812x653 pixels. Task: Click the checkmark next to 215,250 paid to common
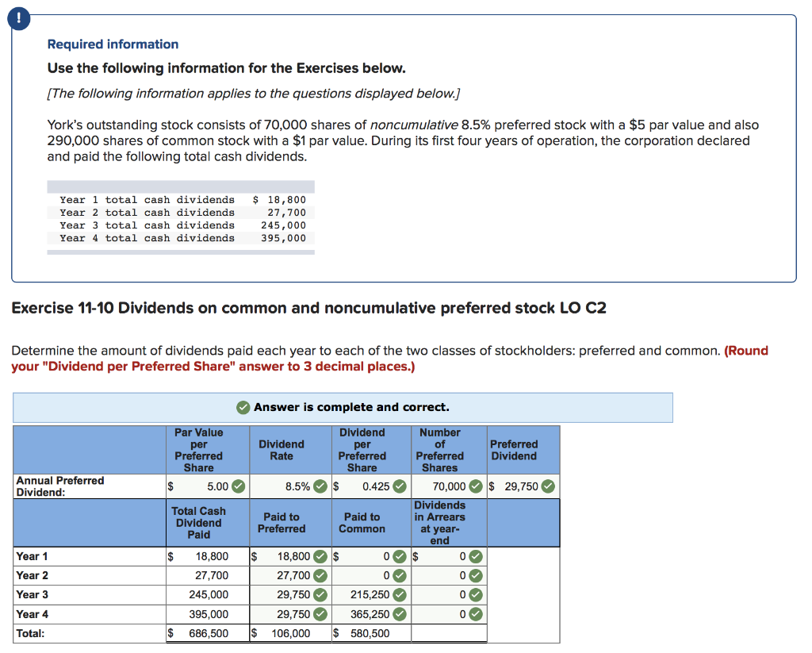(400, 595)
